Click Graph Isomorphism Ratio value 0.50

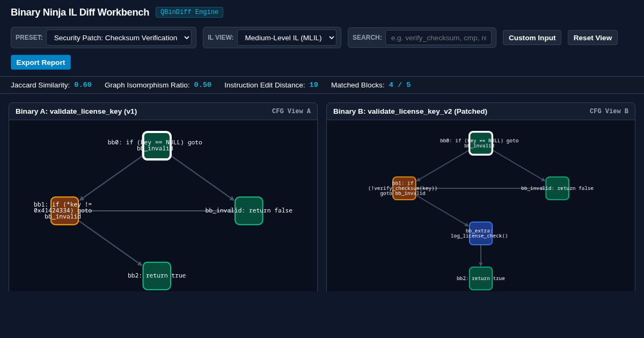[x=203, y=85]
